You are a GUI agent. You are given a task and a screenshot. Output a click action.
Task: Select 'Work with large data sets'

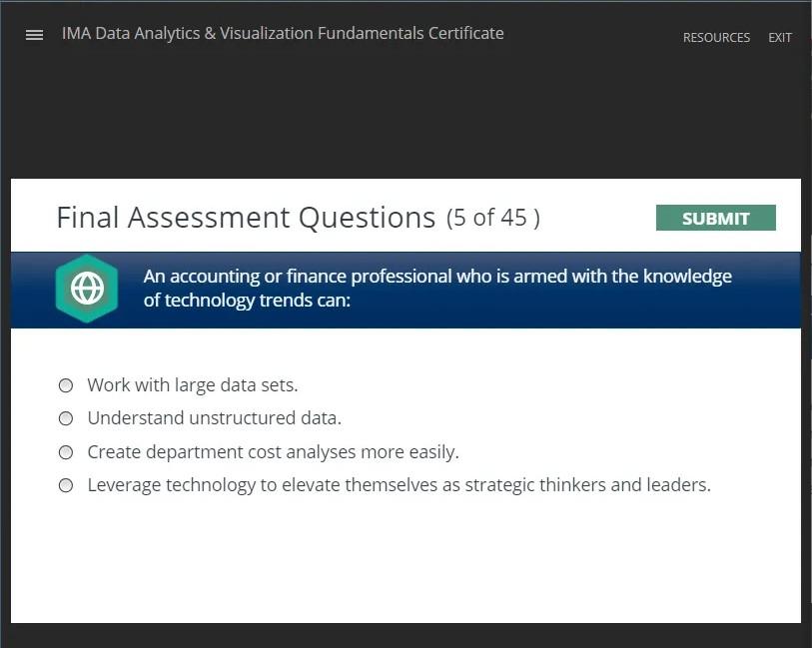[x=193, y=384]
